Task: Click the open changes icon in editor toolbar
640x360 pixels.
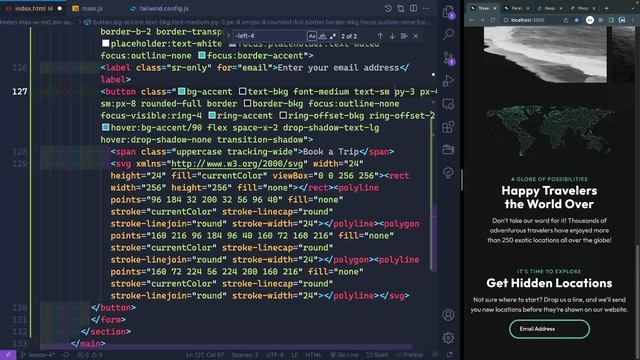Action: coord(401,9)
